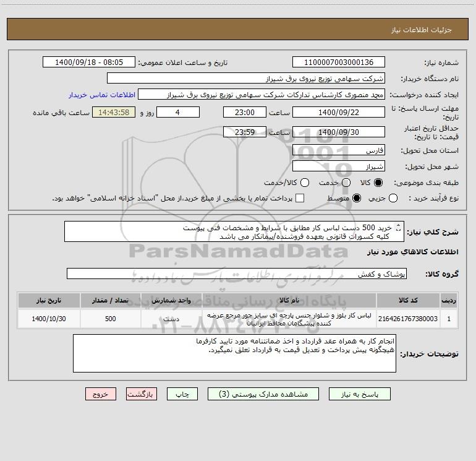Image resolution: width=476 pixels, height=461 pixels.
Task: Click the جزئیات اطلاعات نیاز header title
Action: click(x=422, y=30)
